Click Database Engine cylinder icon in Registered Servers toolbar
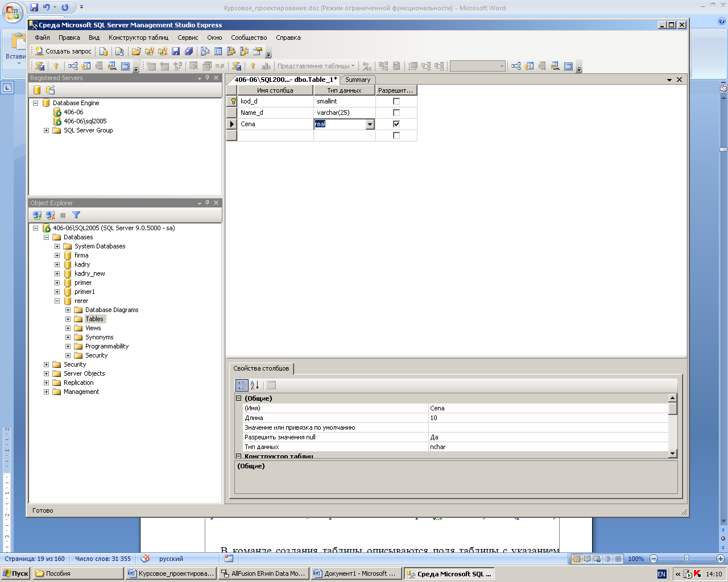Image resolution: width=728 pixels, height=582 pixels. coord(37,90)
